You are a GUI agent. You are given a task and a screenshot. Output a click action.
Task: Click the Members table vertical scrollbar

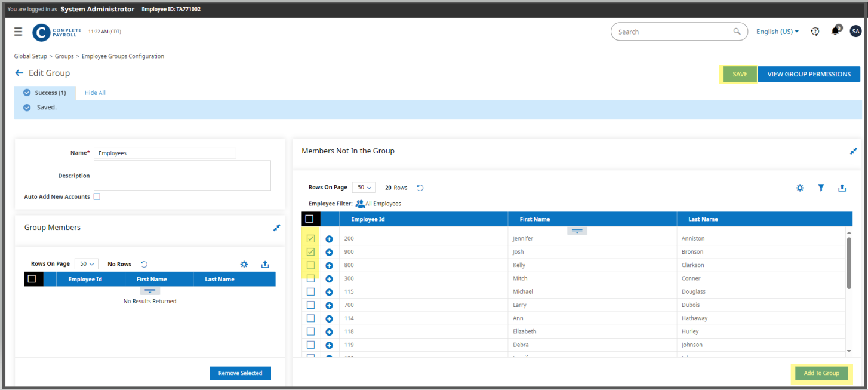click(849, 263)
